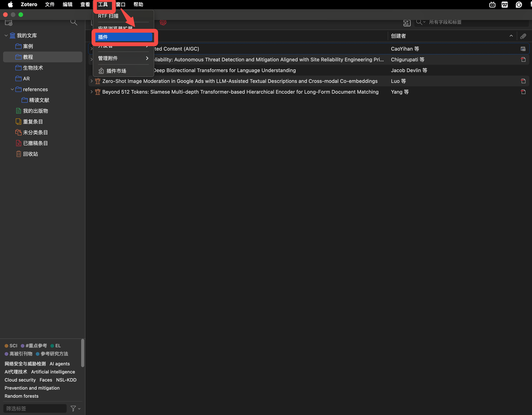Click the PDF attachment icon in Chigurupati row

point(523,59)
